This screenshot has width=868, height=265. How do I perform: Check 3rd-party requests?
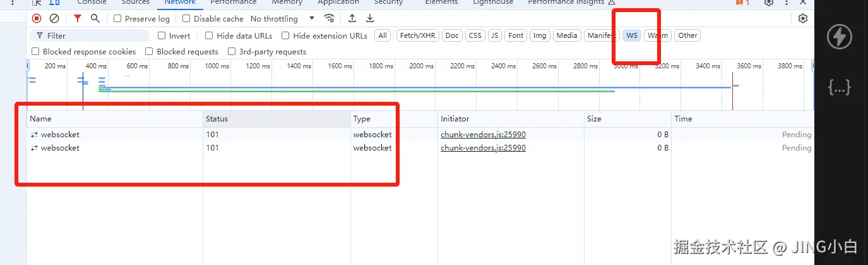point(232,51)
